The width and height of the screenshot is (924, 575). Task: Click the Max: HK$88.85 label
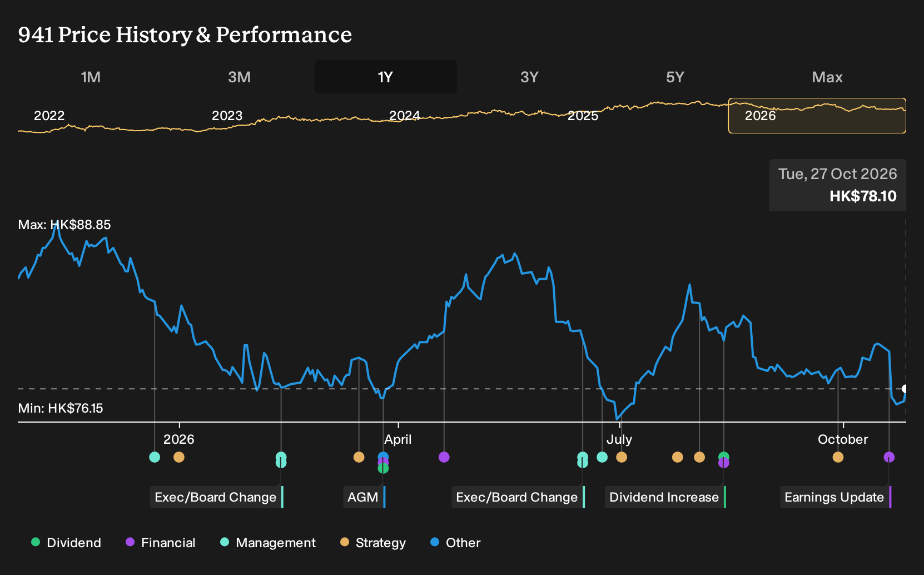click(64, 225)
